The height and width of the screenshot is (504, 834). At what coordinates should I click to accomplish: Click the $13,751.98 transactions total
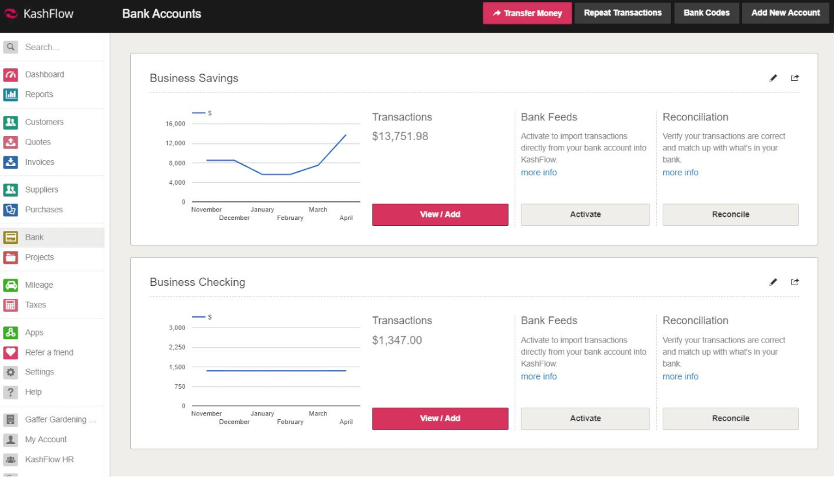(x=400, y=136)
